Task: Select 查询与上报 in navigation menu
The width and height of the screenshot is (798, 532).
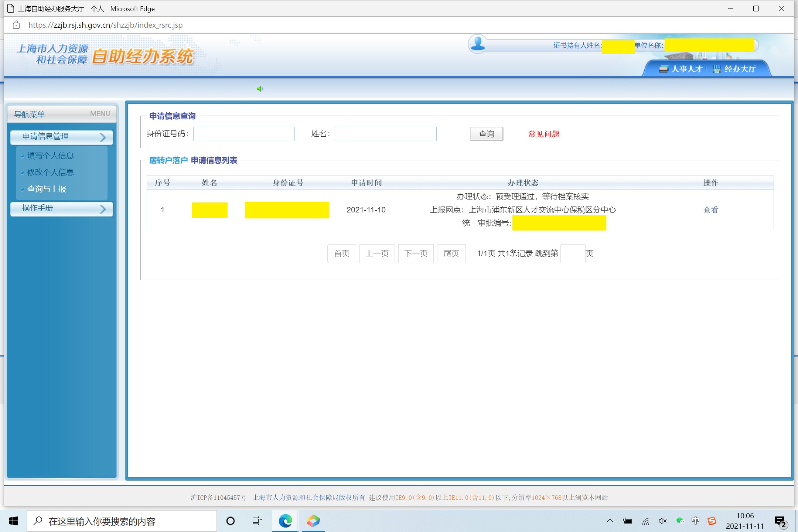Action: (x=47, y=189)
